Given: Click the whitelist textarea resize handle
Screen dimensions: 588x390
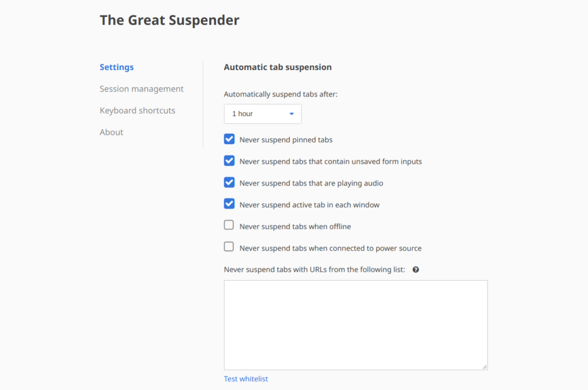Looking at the screenshot, I should coord(485,367).
